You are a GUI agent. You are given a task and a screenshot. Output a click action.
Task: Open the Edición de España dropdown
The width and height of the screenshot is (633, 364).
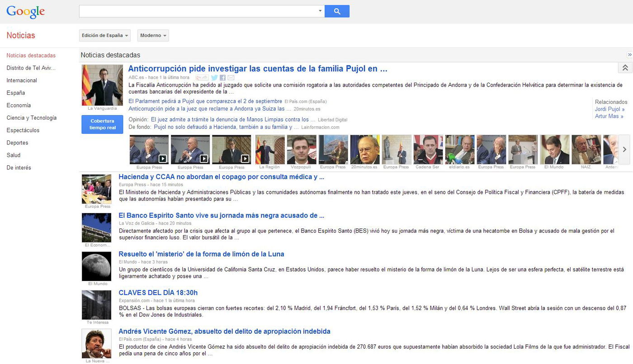point(105,36)
